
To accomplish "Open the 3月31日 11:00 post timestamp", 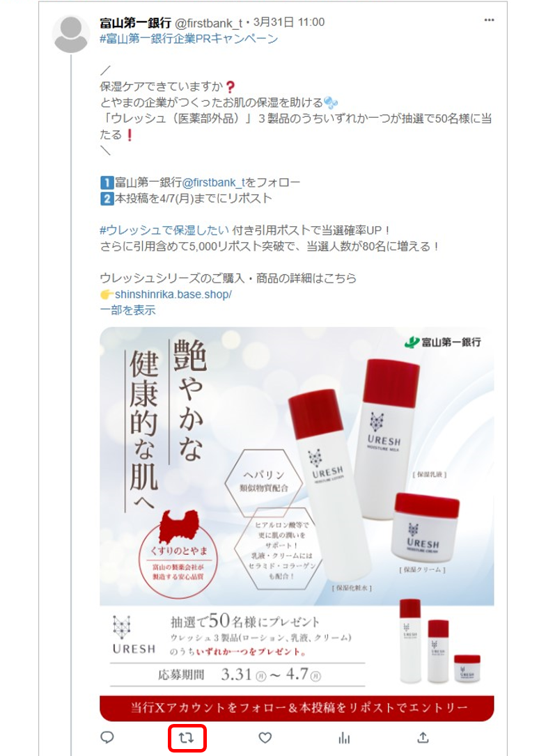I will (288, 22).
